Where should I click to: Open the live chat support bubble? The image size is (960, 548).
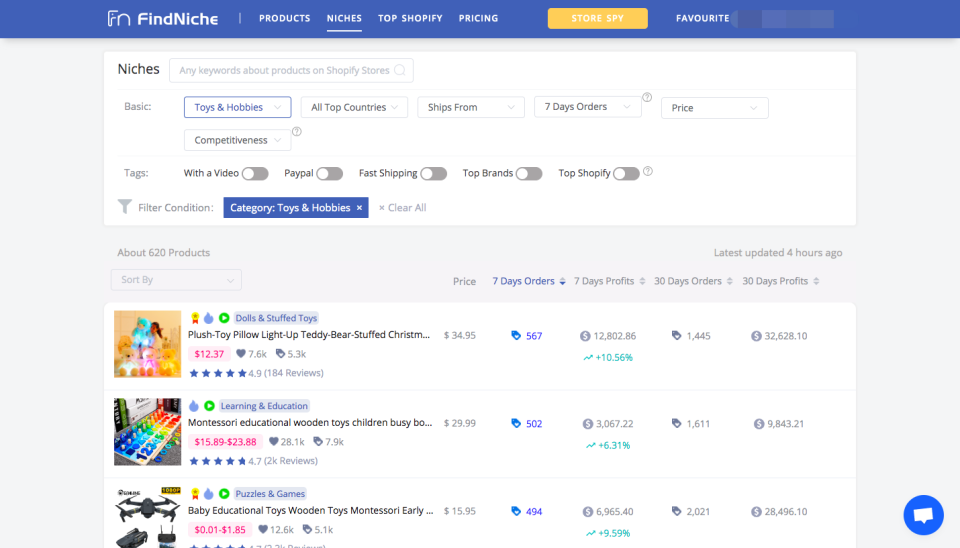923,515
